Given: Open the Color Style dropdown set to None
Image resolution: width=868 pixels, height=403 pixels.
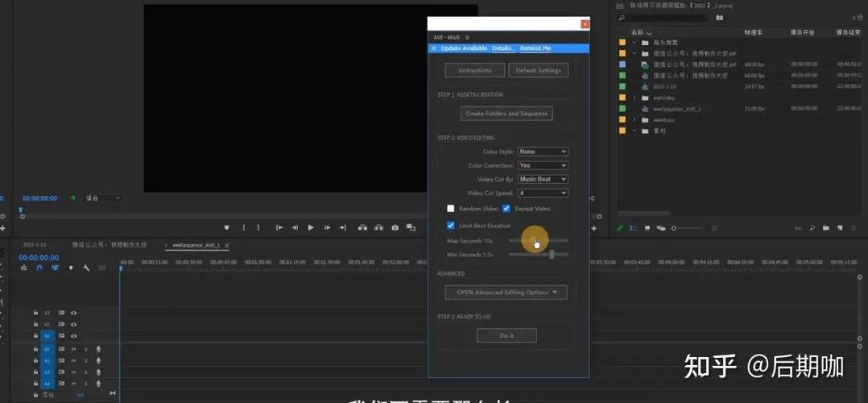Looking at the screenshot, I should pos(543,152).
